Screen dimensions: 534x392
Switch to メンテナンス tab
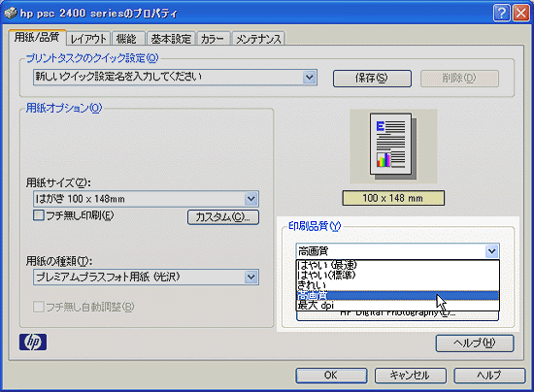pos(258,39)
